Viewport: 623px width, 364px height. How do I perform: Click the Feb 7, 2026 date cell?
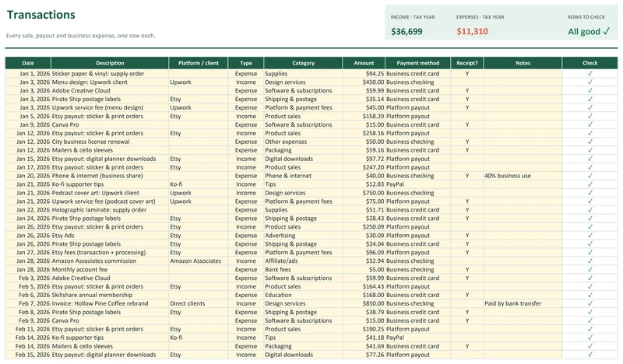pos(28,303)
